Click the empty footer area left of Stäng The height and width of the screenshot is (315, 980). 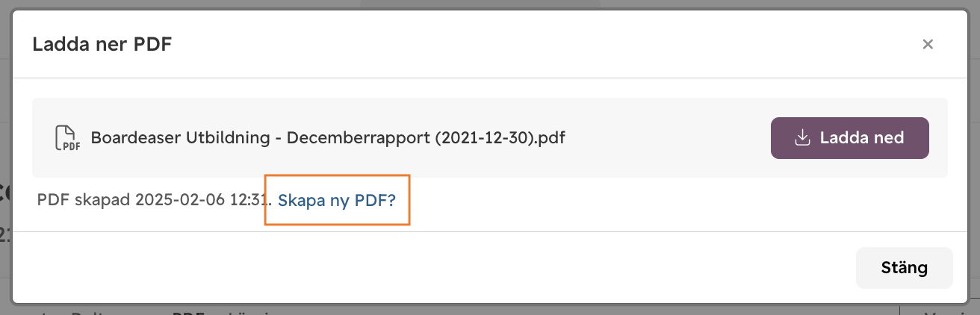click(x=433, y=267)
